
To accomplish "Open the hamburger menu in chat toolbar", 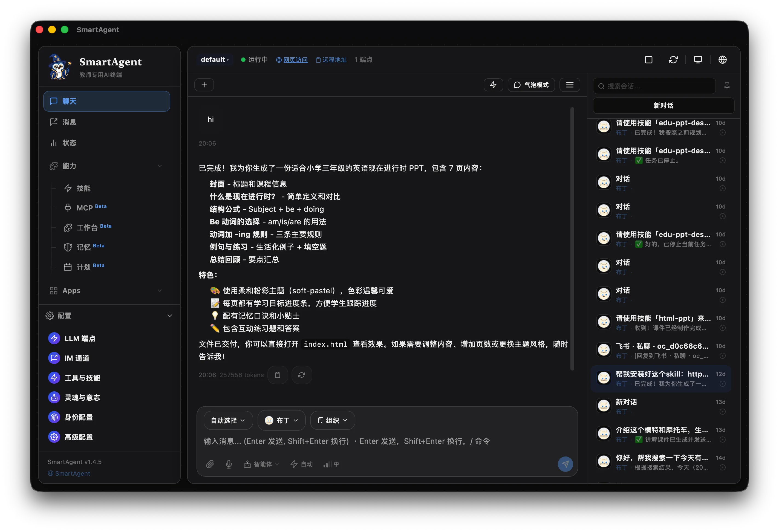I will [x=570, y=85].
